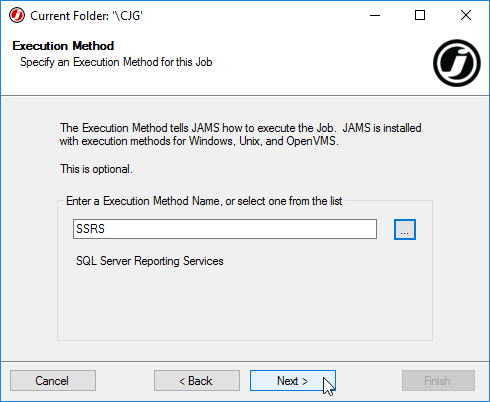
Task: Cancel the job creation wizard
Action: pos(53,380)
